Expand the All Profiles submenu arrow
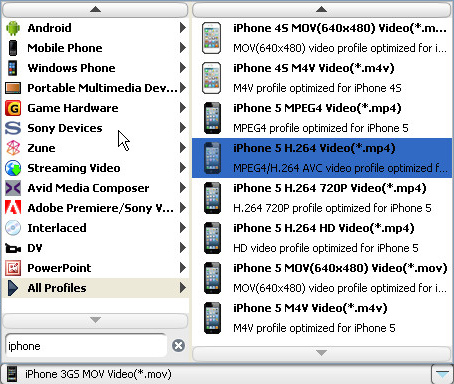Viewport: 454px width, 384px height. coord(182,288)
